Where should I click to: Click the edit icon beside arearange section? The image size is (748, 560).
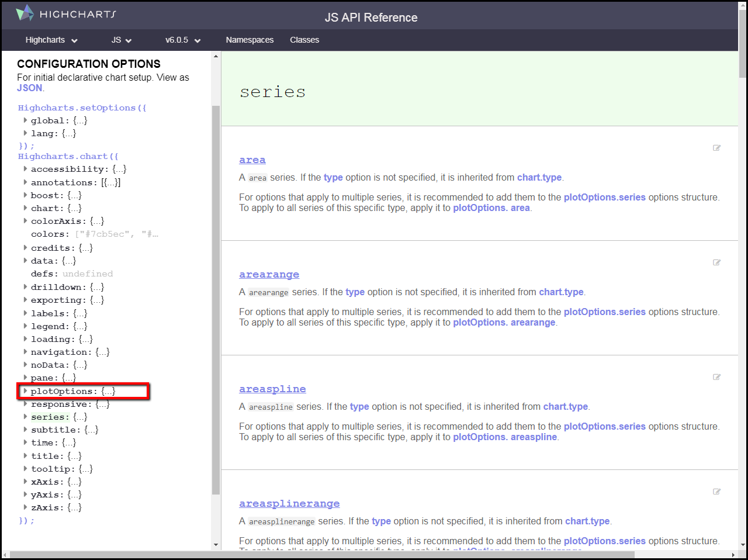click(716, 262)
